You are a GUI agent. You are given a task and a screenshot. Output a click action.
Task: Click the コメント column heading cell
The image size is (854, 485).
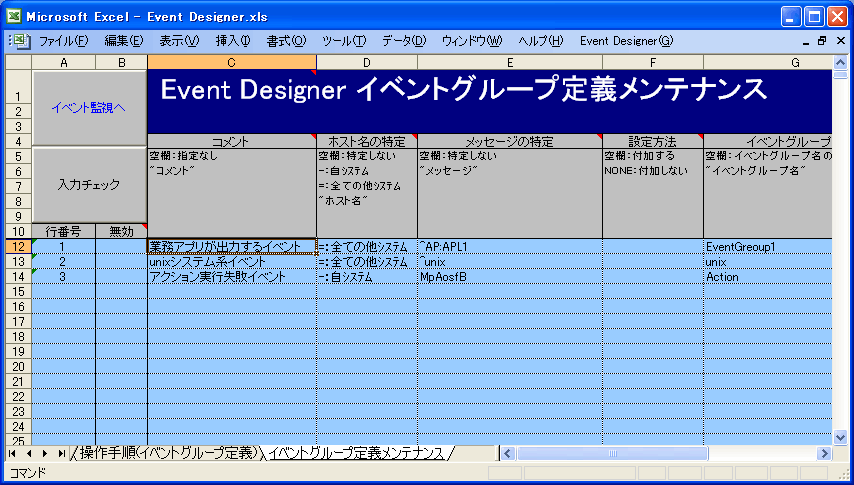pos(231,141)
